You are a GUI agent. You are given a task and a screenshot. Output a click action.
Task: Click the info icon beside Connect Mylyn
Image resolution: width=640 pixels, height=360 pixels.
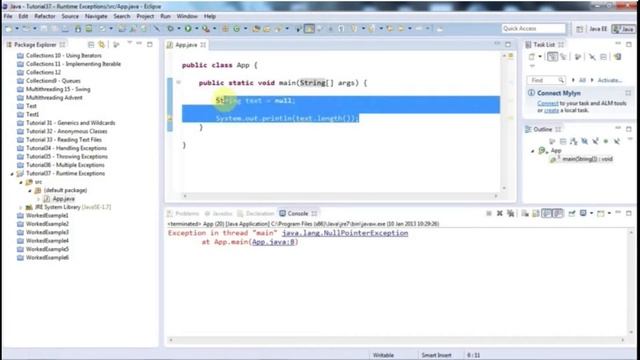531,93
